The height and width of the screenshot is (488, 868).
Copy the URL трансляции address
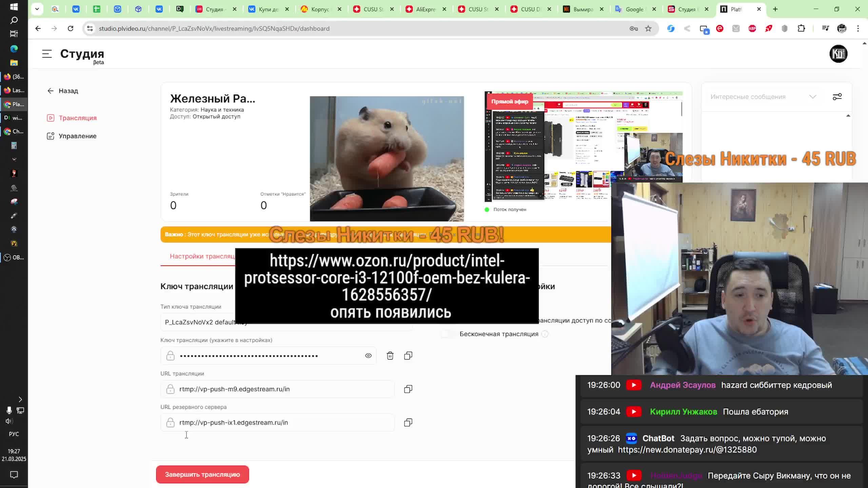point(408,389)
